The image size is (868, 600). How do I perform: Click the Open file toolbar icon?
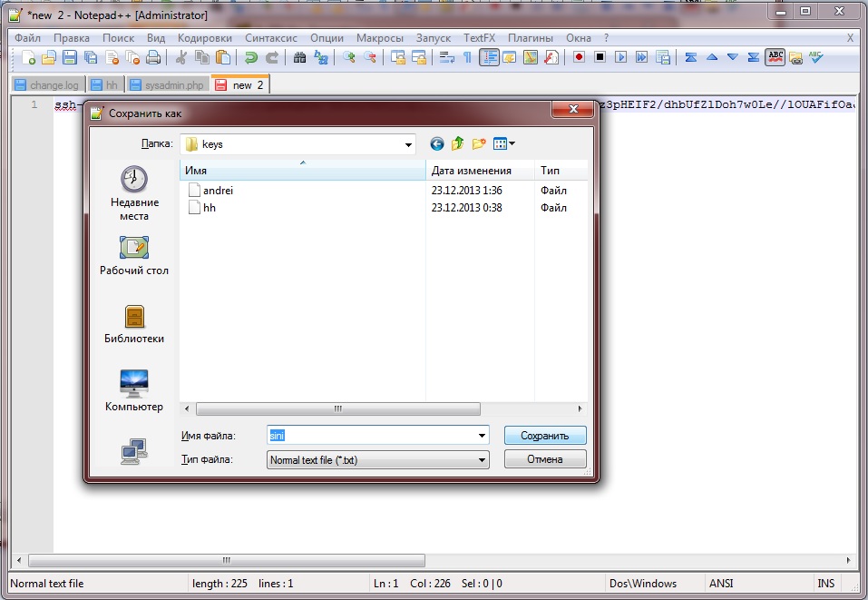(x=49, y=57)
